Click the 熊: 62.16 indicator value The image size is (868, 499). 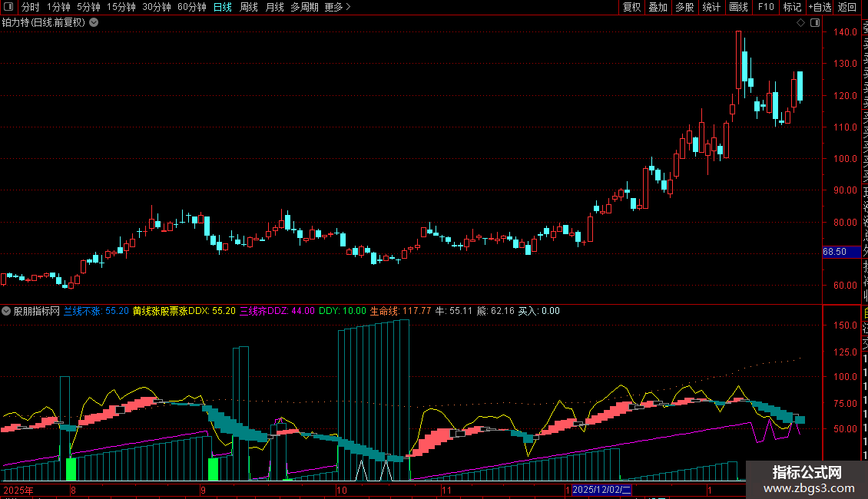click(495, 312)
